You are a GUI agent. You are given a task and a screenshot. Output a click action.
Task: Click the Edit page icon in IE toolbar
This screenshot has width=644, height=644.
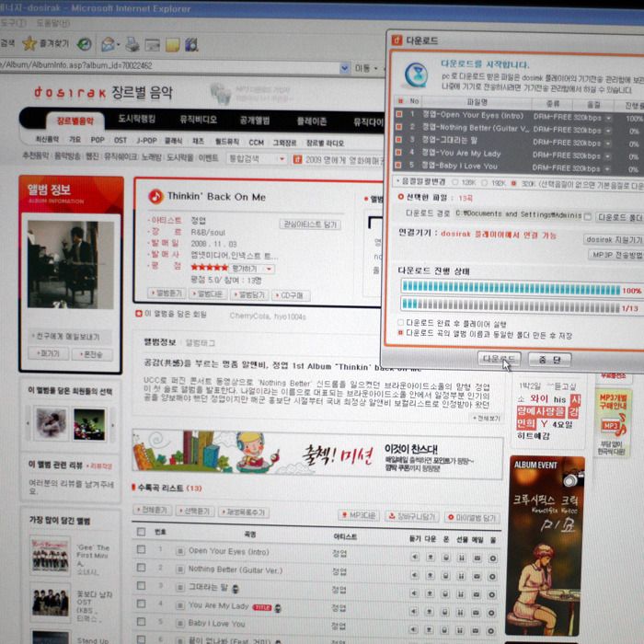pos(152,45)
